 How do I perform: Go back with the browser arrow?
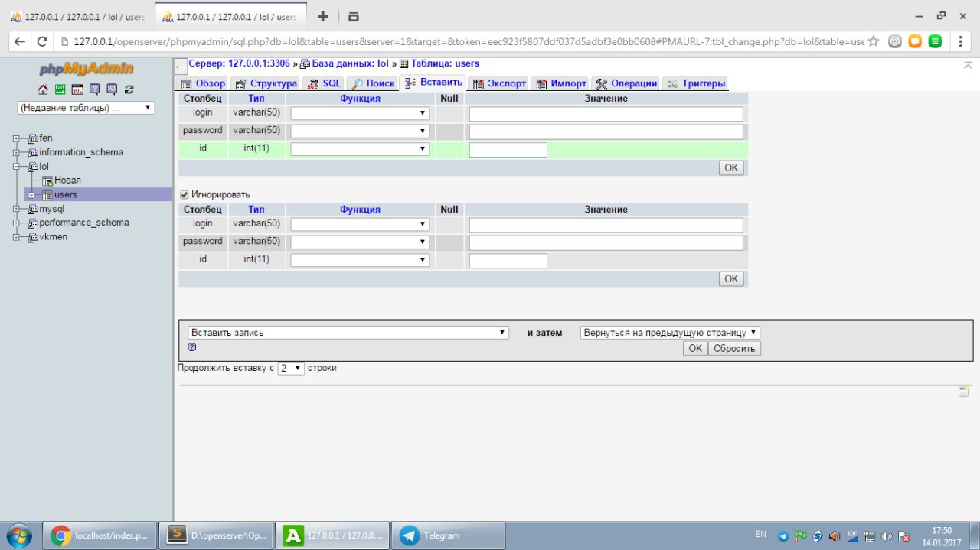coord(20,42)
